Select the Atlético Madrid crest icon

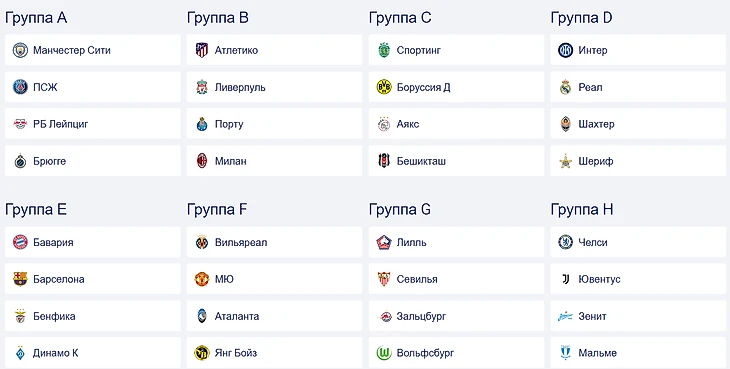point(202,50)
